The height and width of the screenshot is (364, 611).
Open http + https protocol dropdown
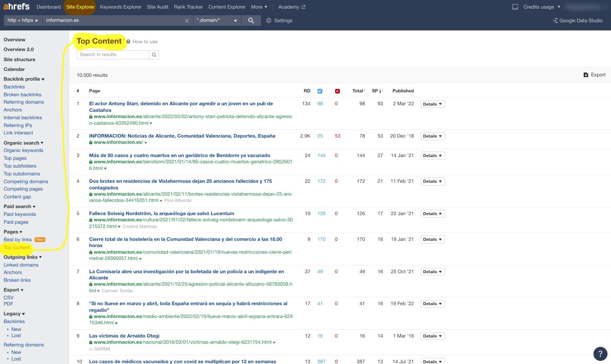[x=23, y=20]
